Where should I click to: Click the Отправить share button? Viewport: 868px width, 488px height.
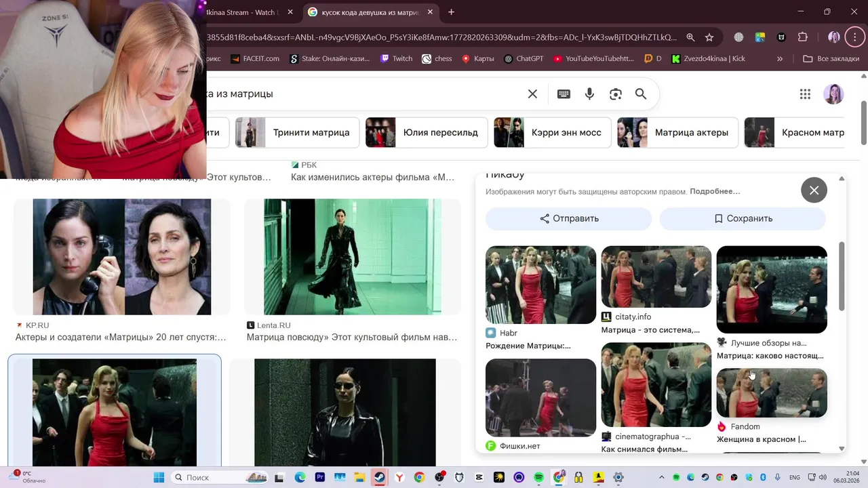click(569, 218)
